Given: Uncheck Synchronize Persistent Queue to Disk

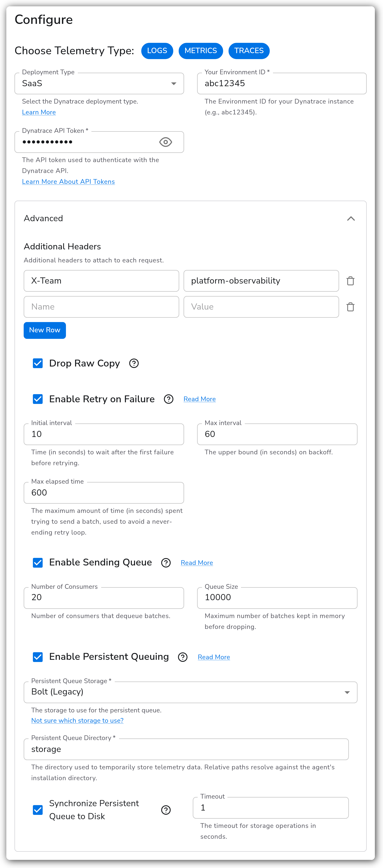Looking at the screenshot, I should coord(38,810).
